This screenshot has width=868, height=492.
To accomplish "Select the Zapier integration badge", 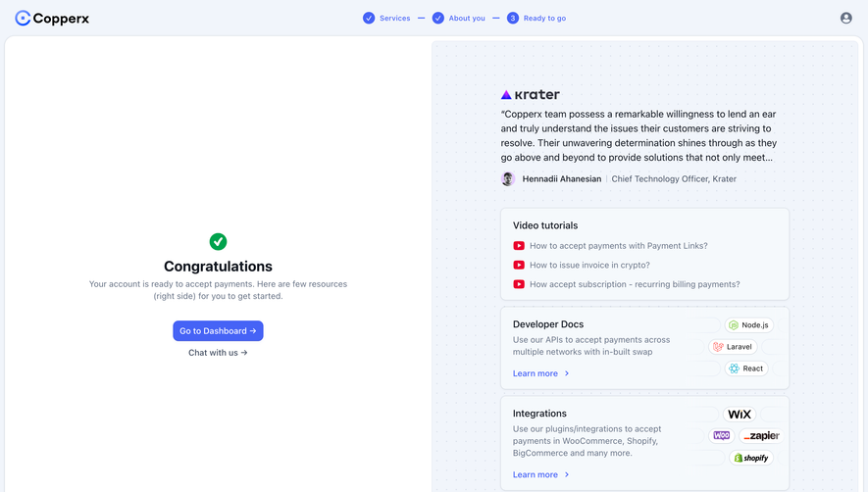I will (x=761, y=436).
